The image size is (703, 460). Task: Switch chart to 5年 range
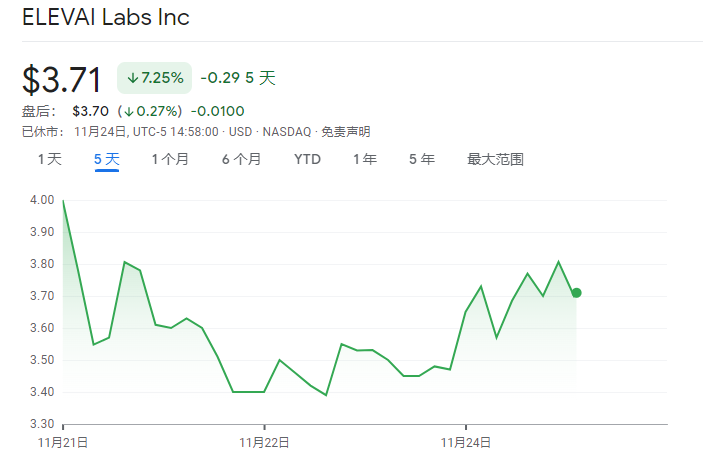tap(421, 159)
